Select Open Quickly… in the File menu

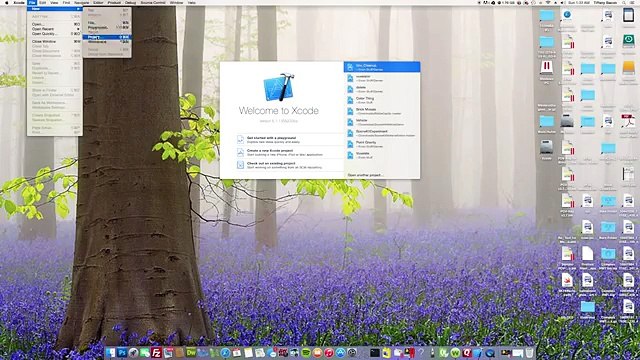point(55,33)
